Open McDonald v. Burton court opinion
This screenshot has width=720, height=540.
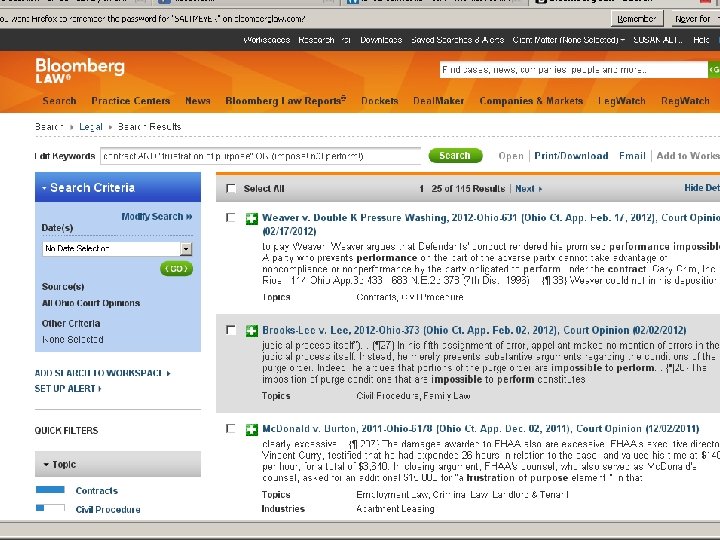tap(480, 428)
